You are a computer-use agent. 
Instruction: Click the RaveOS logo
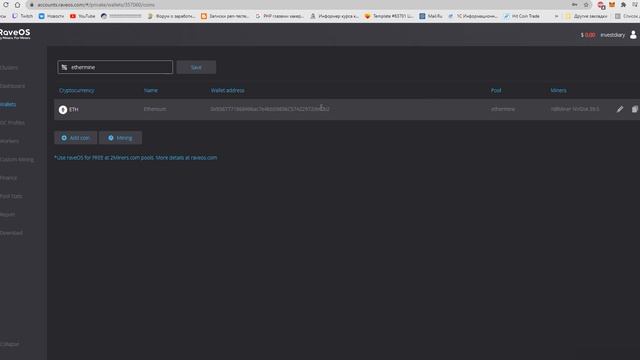[15, 33]
